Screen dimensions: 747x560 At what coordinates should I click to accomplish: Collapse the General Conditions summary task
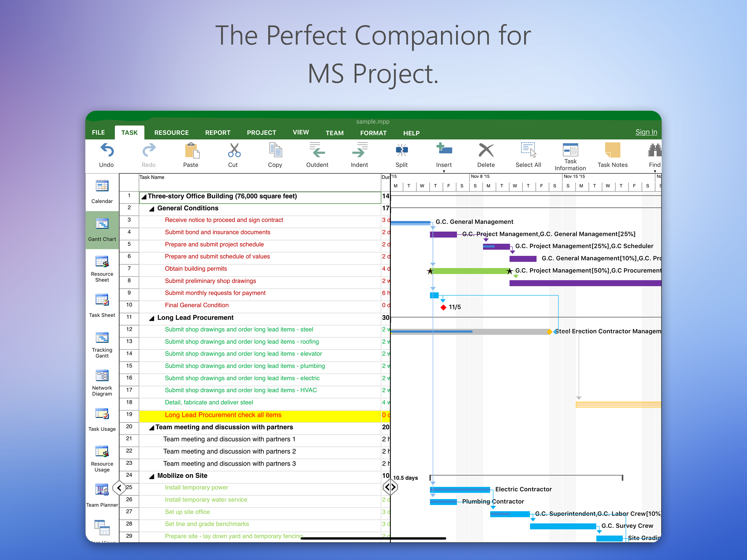pos(152,209)
